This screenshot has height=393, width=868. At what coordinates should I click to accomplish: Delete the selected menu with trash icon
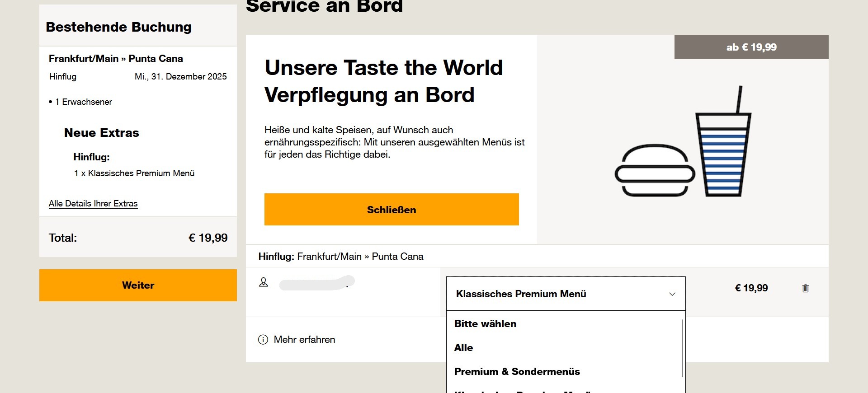pos(805,288)
